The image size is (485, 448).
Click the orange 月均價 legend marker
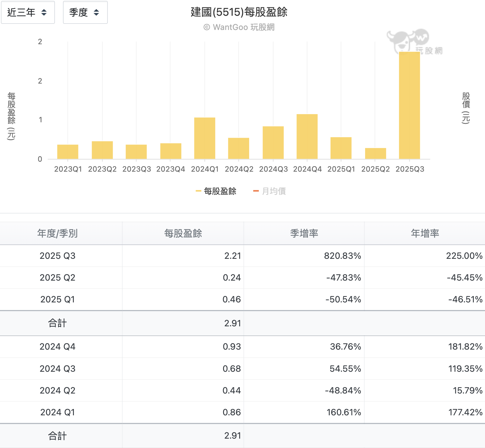coord(256,191)
